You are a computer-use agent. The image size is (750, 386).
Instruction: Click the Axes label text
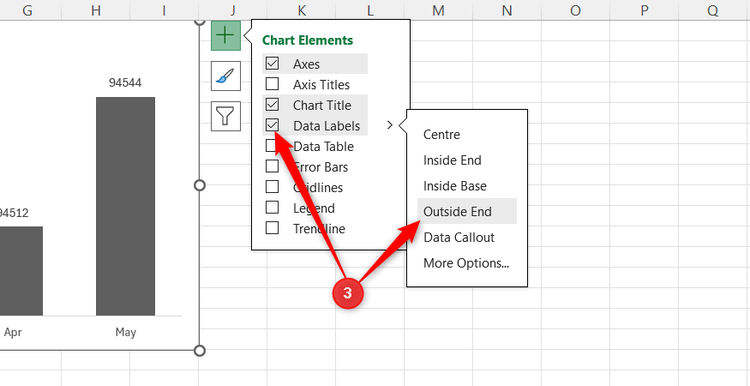tap(307, 64)
